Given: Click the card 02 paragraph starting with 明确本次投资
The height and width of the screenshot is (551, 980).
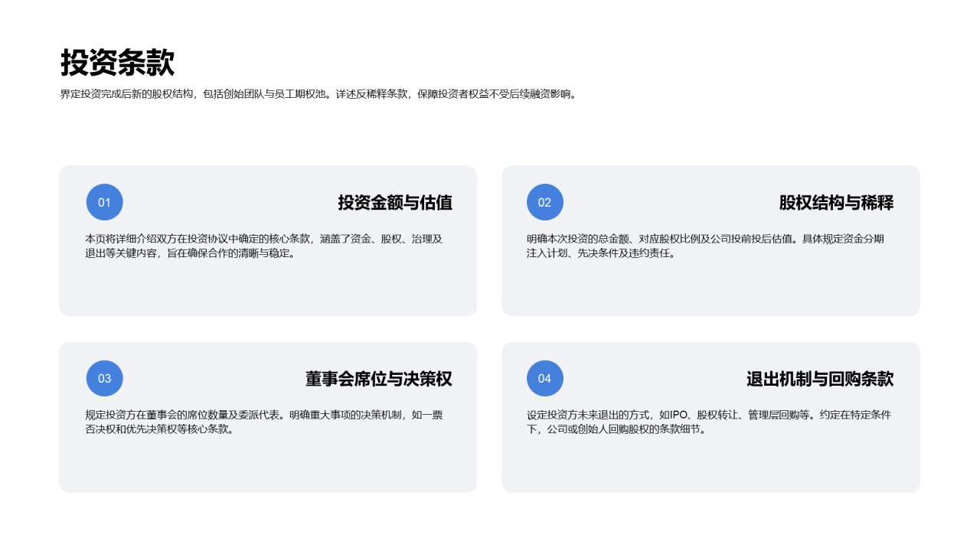Looking at the screenshot, I should tap(705, 246).
